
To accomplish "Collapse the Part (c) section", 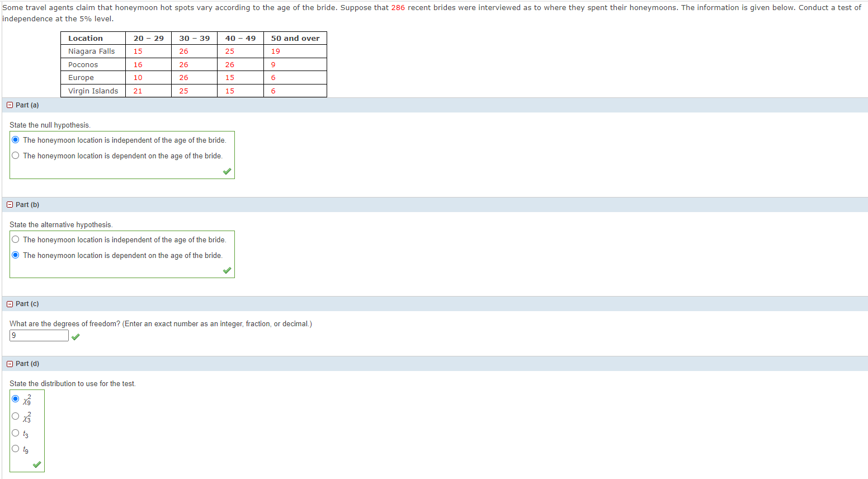I will pos(10,304).
